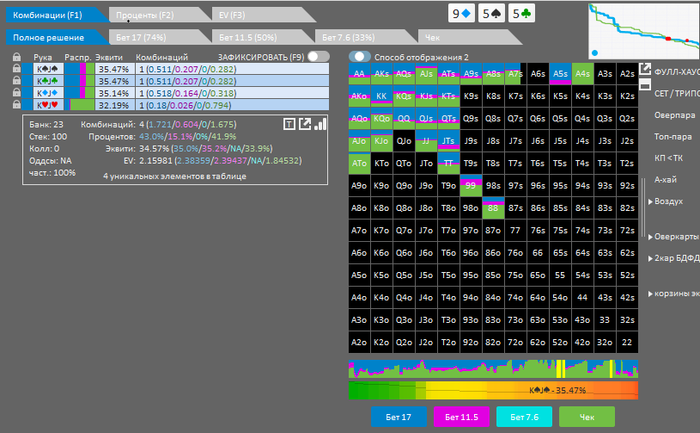The image size is (700, 433).
Task: Click the Комбинаций column header
Action: (162, 57)
